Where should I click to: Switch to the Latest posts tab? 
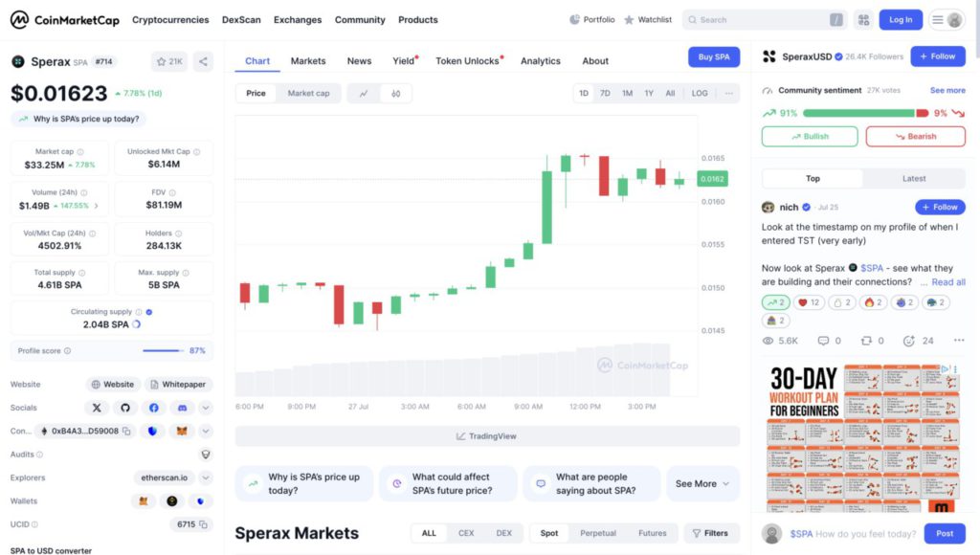[x=913, y=178]
